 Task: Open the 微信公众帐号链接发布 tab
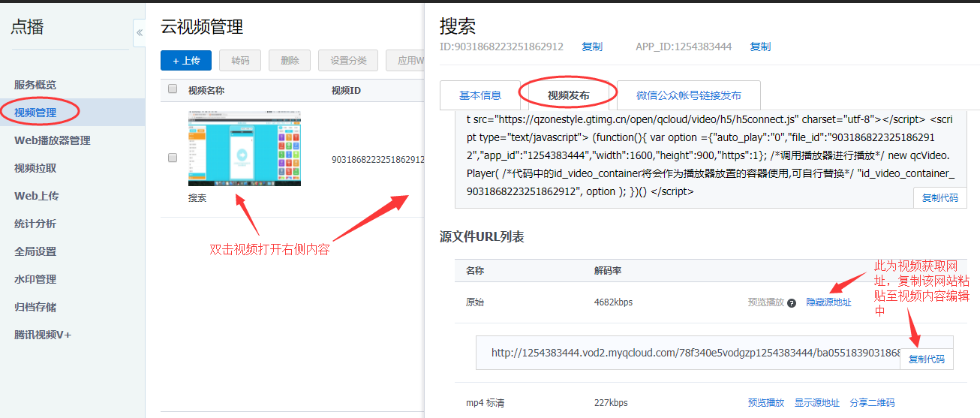688,95
